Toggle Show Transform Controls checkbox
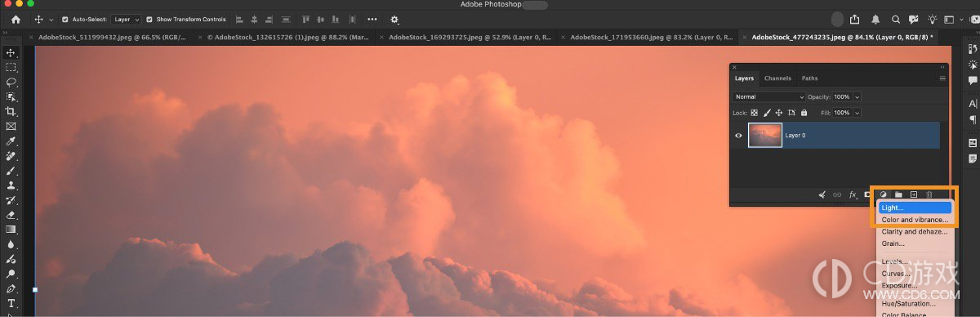 (149, 19)
